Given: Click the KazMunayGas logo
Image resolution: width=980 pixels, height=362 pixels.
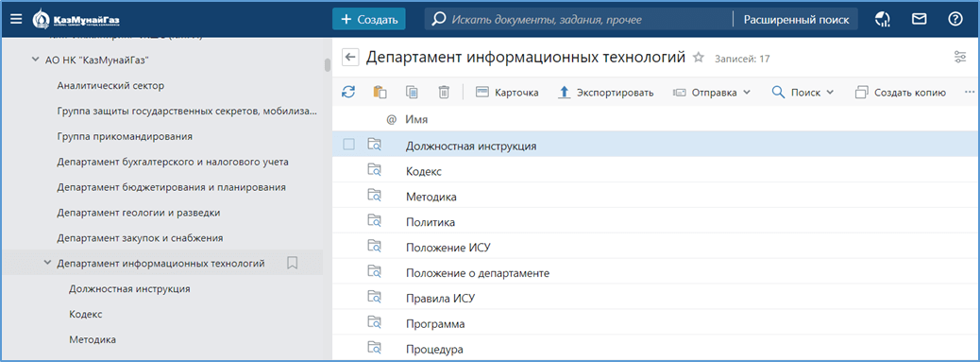Looking at the screenshot, I should (76, 20).
